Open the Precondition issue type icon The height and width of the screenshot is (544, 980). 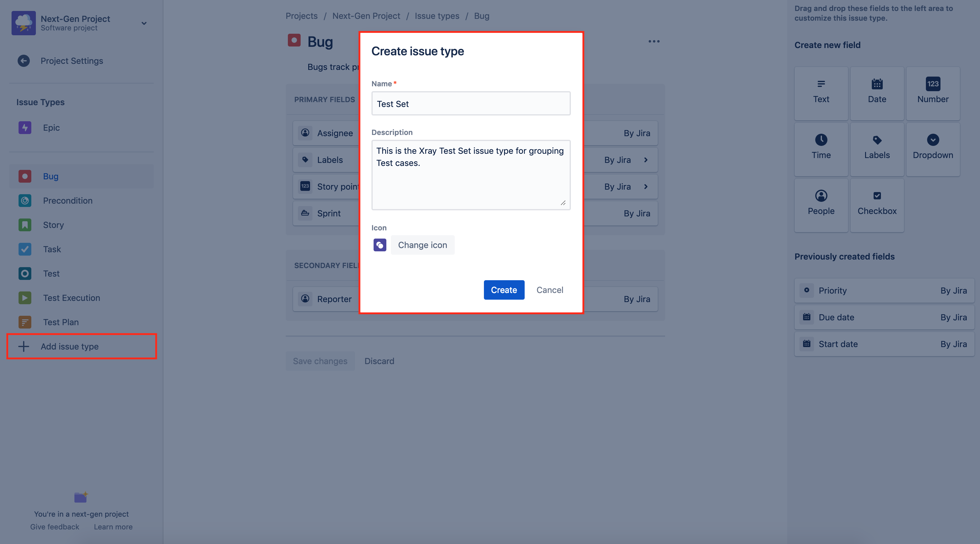click(x=25, y=201)
